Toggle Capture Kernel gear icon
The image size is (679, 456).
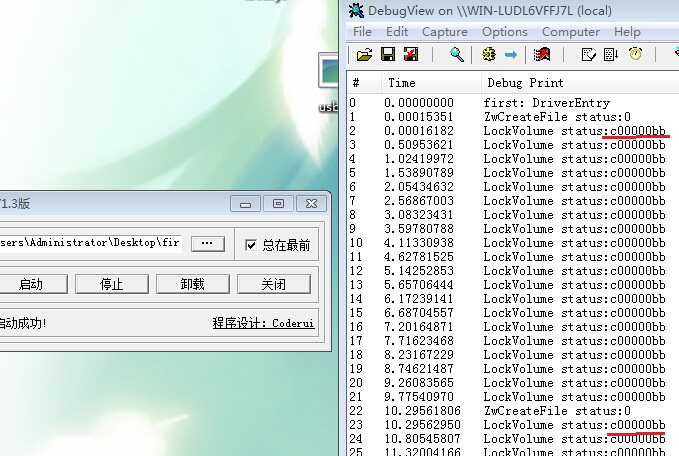click(x=488, y=54)
